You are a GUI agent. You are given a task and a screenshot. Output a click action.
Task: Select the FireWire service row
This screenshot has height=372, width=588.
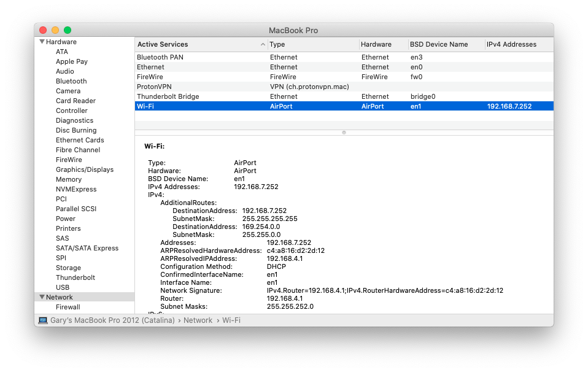(x=344, y=77)
